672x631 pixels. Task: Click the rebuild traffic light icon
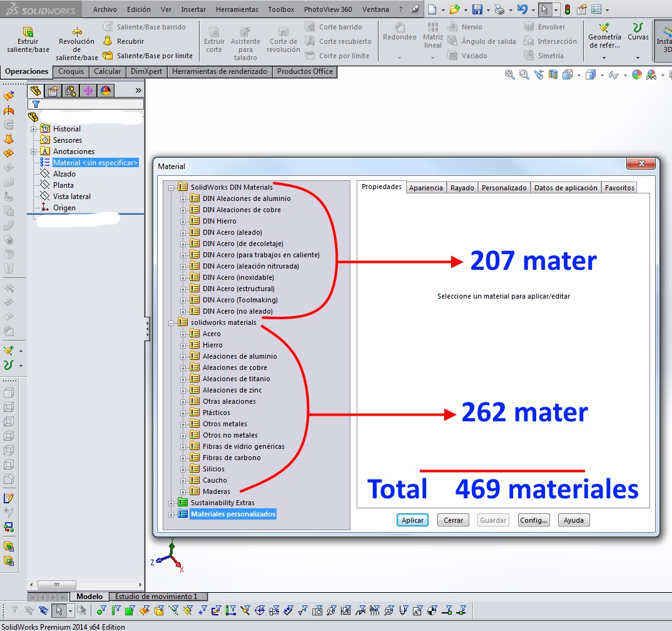[568, 9]
